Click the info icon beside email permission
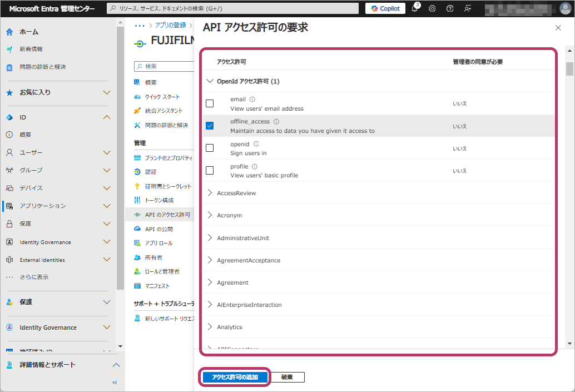 [252, 100]
